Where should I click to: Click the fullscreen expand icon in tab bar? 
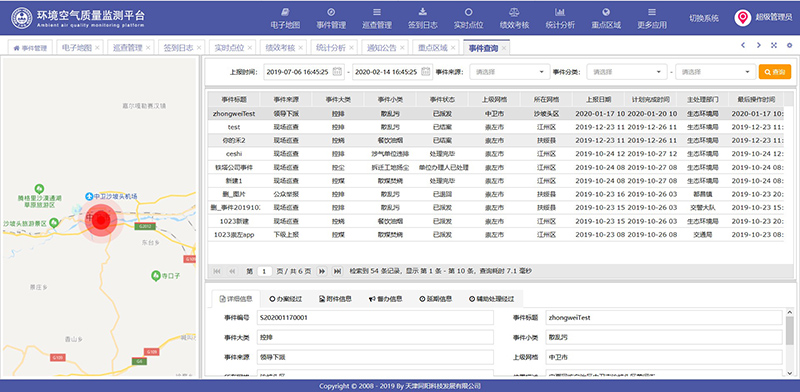[774, 45]
